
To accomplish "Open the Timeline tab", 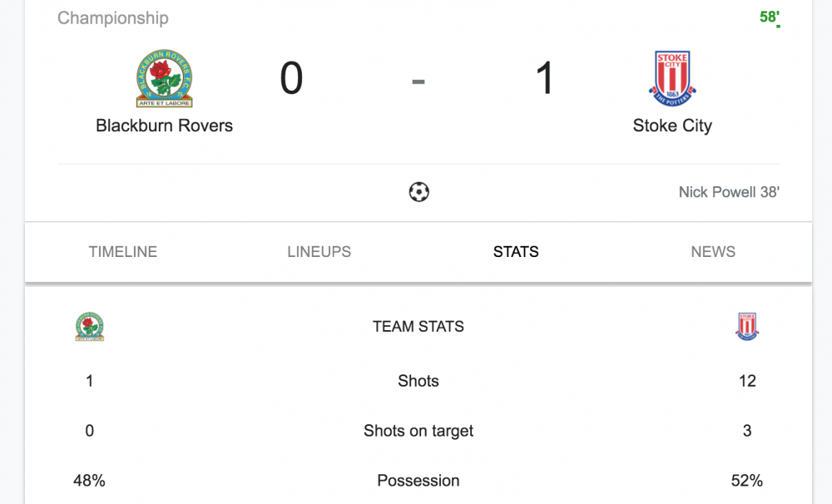I will click(123, 252).
